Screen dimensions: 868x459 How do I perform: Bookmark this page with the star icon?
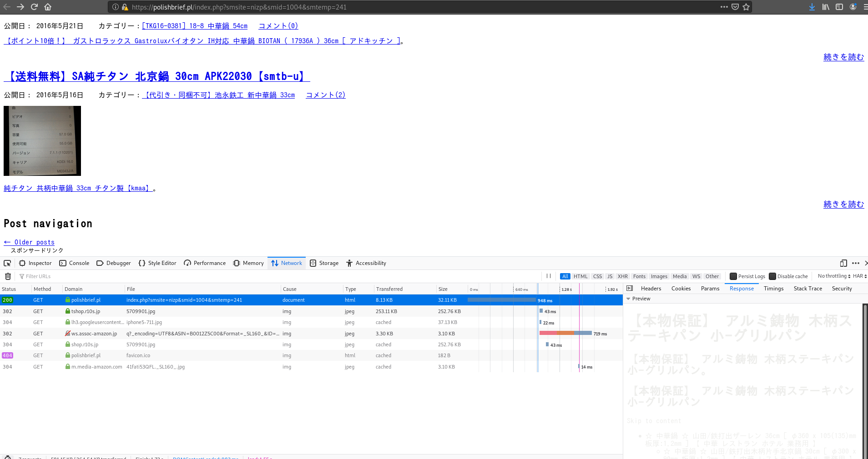[746, 7]
